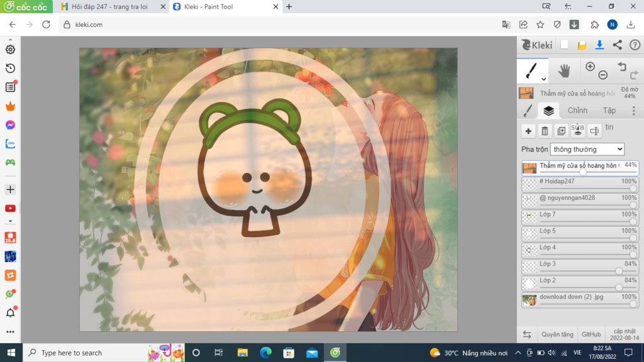Open the GitHub link
The image size is (644, 362).
click(591, 334)
